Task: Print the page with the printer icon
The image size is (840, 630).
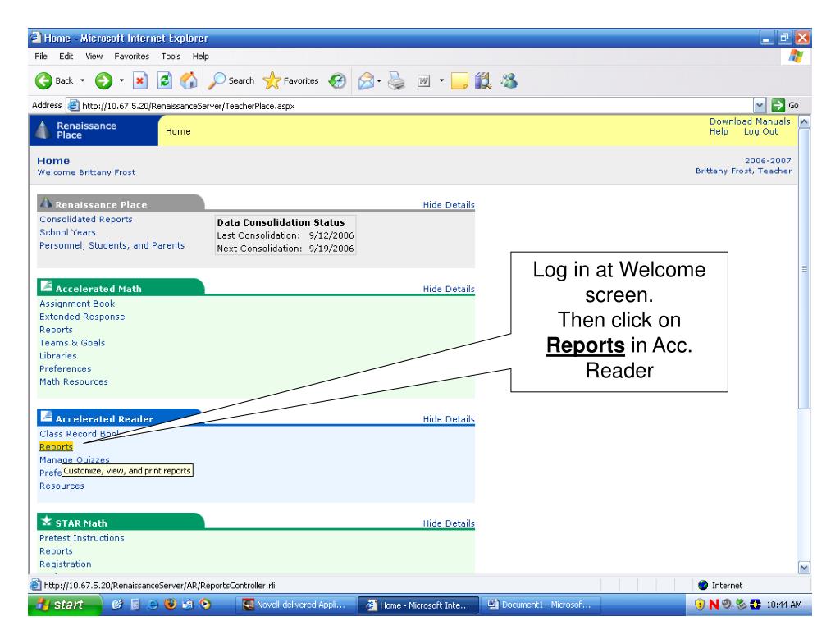Action: (396, 81)
